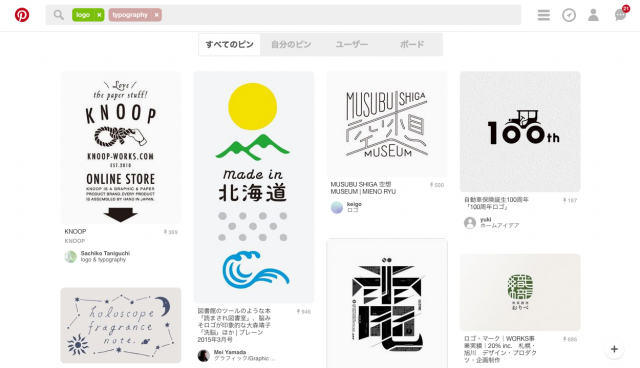640x368 pixels.
Task: Click the ロゴ・マーク WORKS description
Action: coord(500,349)
